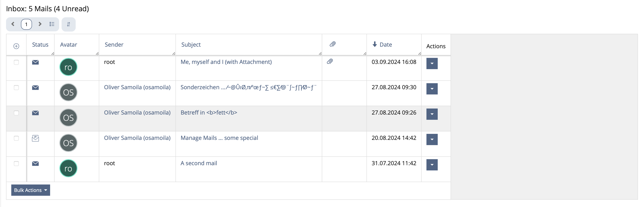Sort by the Date column header
644x207 pixels.
(x=386, y=45)
